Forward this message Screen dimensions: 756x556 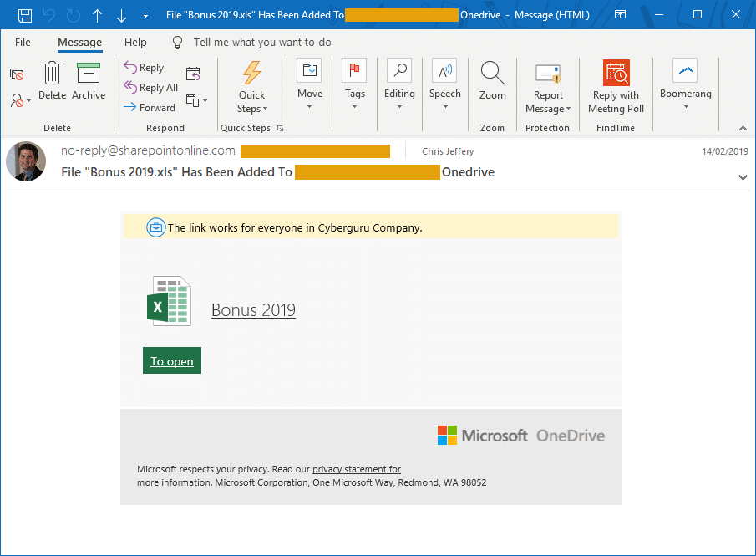(x=149, y=108)
